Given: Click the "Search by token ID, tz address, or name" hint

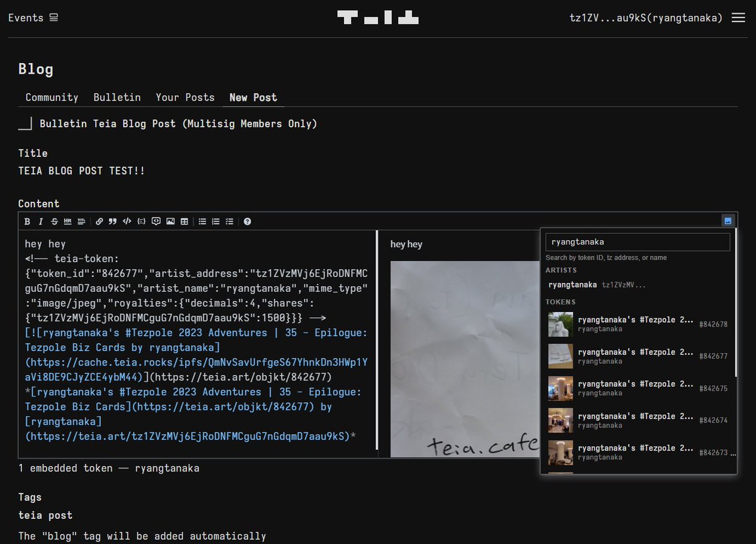Looking at the screenshot, I should click(606, 258).
